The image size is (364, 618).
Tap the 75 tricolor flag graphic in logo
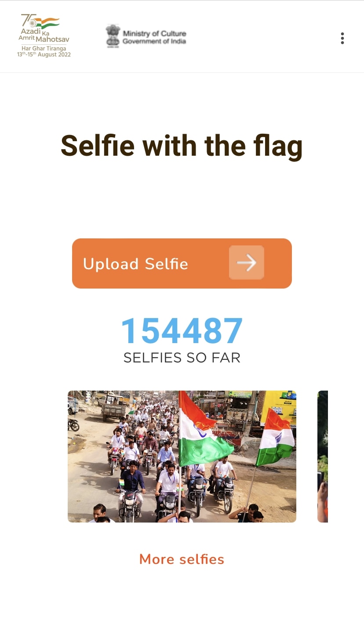(40, 21)
